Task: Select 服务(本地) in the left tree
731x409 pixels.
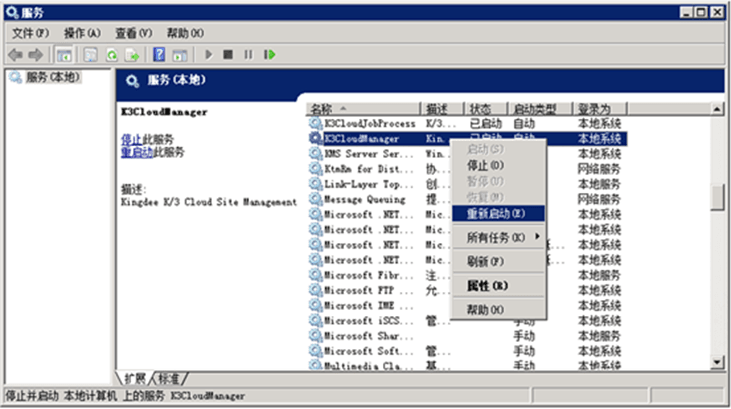Action: (52, 77)
